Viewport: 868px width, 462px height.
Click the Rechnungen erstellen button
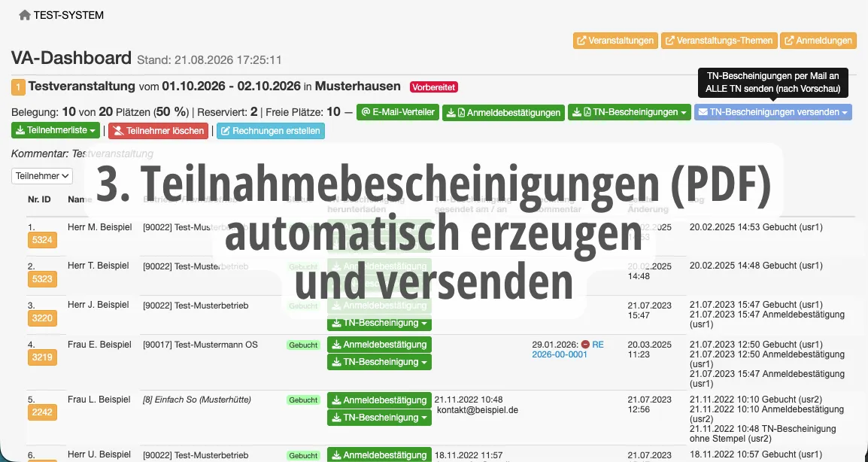[271, 131]
